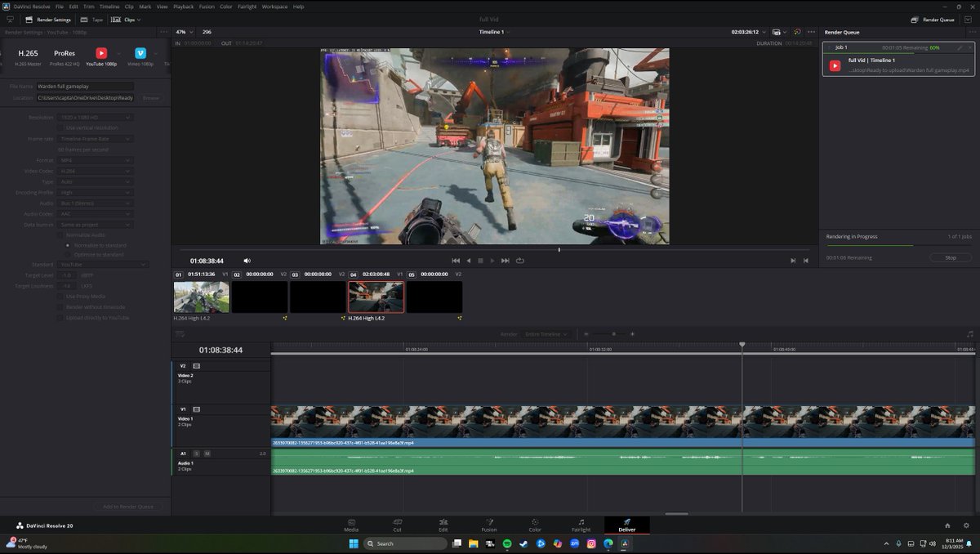Edit the File Name field

point(85,86)
